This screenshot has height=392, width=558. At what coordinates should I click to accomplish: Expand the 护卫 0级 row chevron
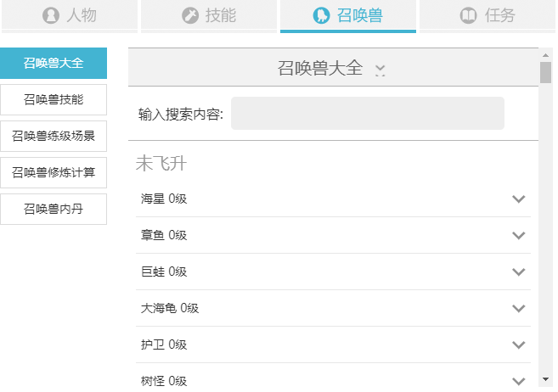pyautogui.click(x=519, y=344)
